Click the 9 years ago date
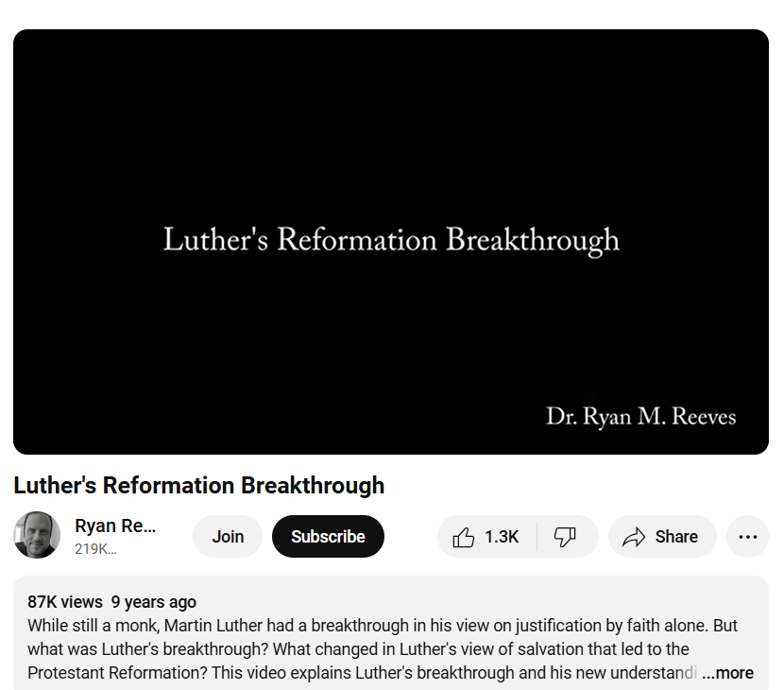Screen dimensions: 784x690 154,602
